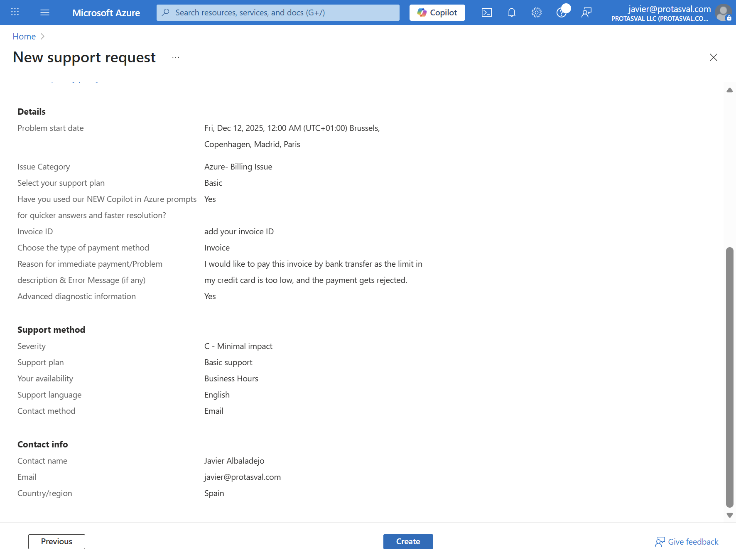
Task: Click the 'Spain' country value
Action: coord(214,493)
